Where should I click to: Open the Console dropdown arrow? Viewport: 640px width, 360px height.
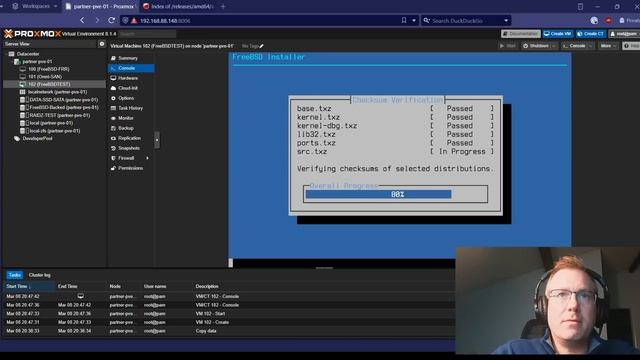pyautogui.click(x=591, y=46)
